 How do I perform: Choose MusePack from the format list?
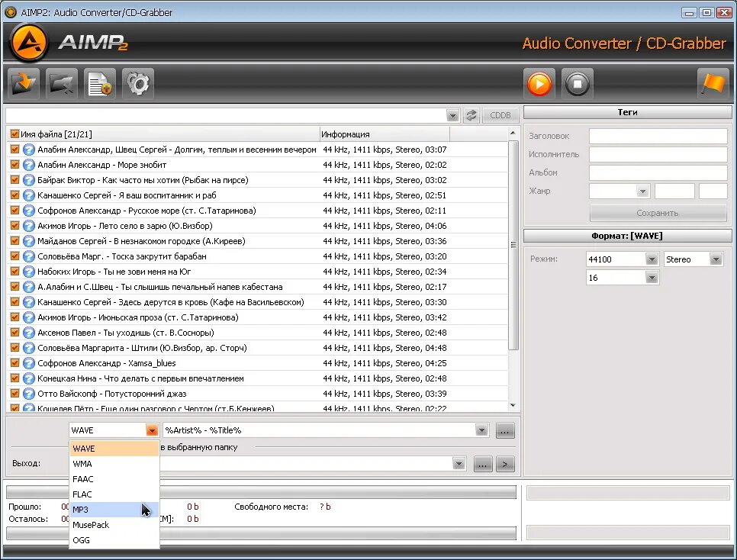[x=114, y=525]
